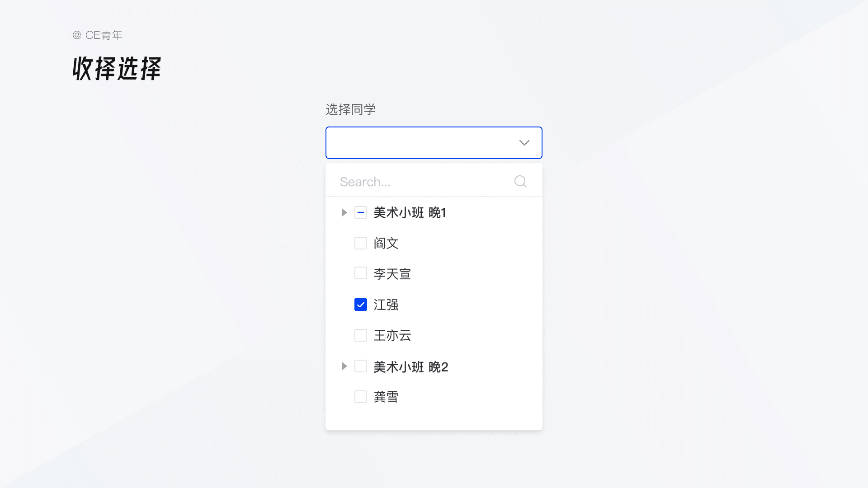Uncheck the 江强 checkbox
The image size is (868, 488).
click(361, 305)
